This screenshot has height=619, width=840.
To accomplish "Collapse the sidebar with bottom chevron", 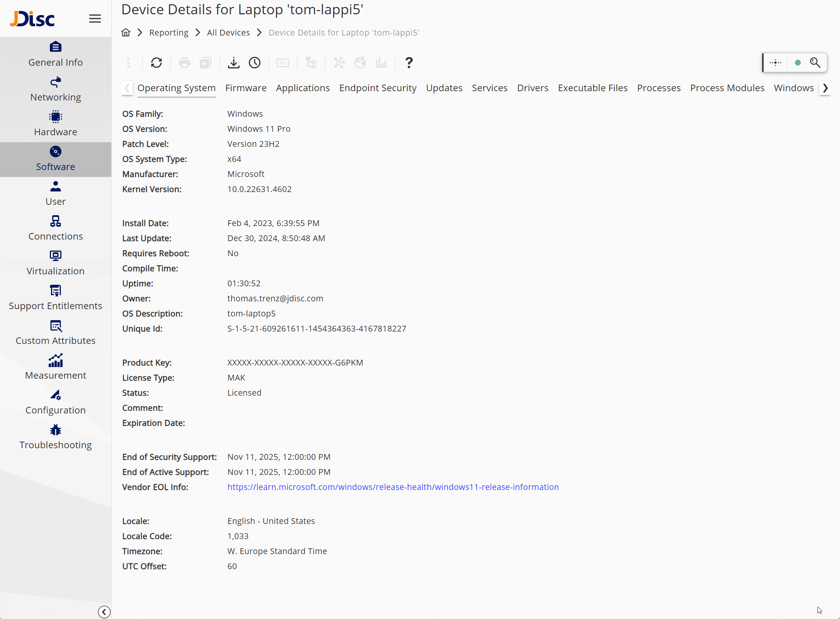I will click(104, 612).
